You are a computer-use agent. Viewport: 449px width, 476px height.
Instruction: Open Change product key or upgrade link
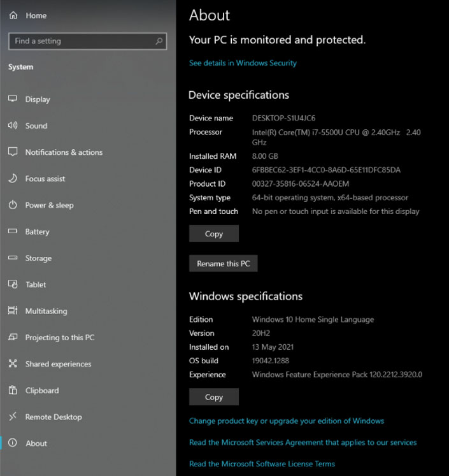[287, 421]
